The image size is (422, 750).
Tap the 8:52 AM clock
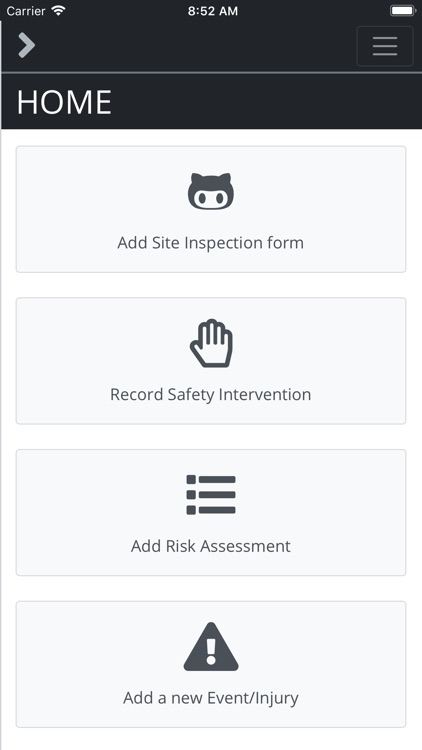coord(212,11)
